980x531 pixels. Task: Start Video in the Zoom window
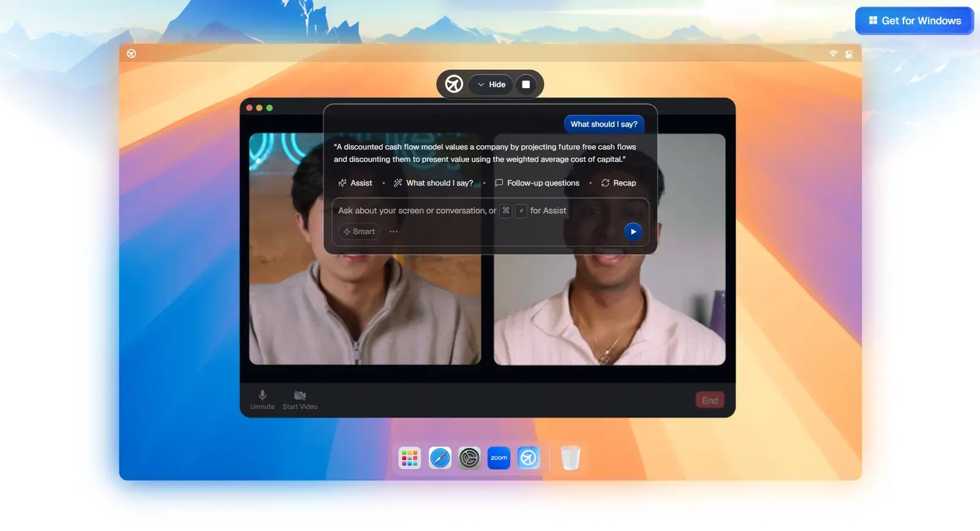300,399
